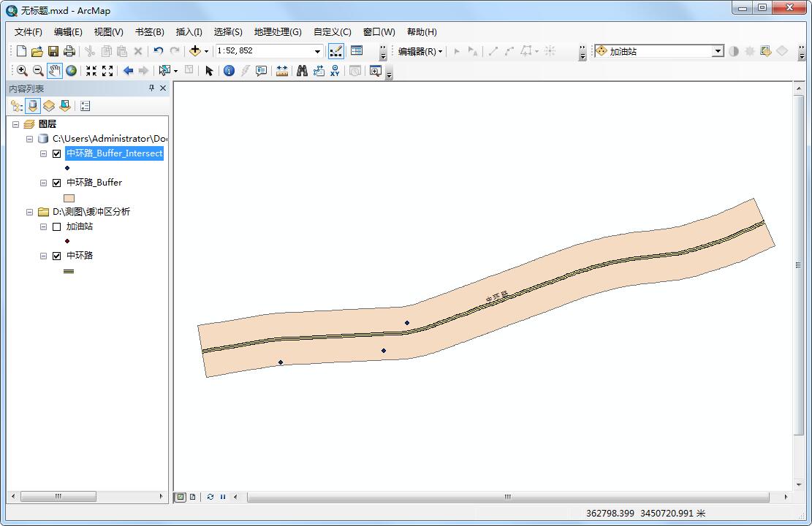Open the 视图(V) menu
This screenshot has height=526, width=812.
point(108,32)
